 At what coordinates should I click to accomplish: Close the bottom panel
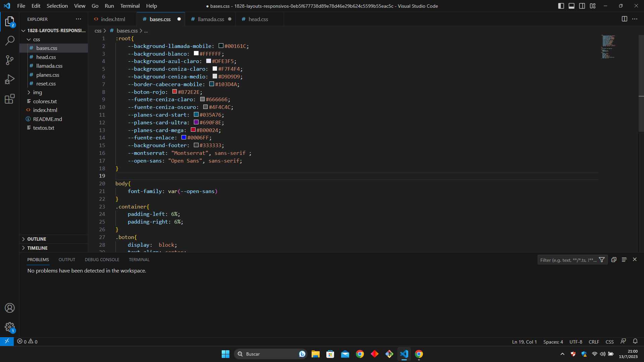pyautogui.click(x=635, y=260)
